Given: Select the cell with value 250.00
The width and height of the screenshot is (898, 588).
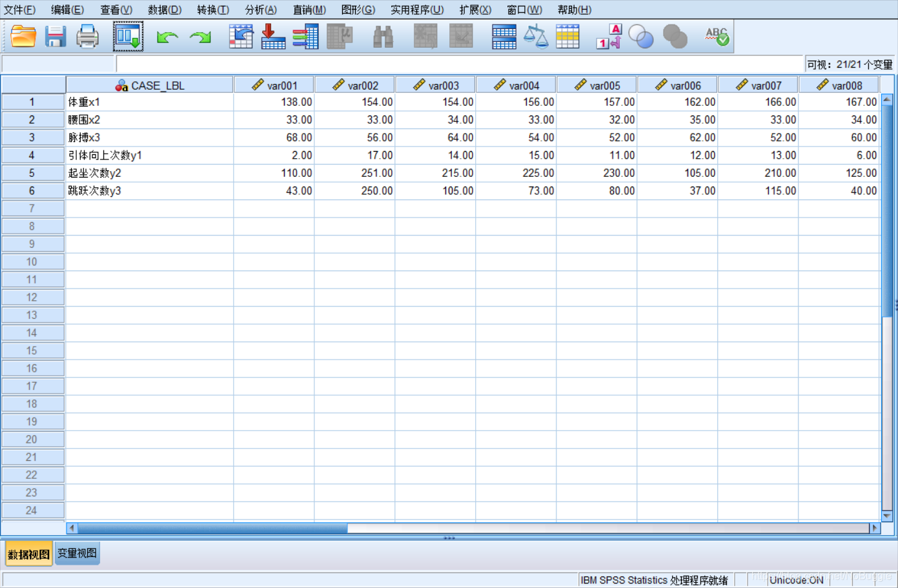Looking at the screenshot, I should (x=355, y=190).
